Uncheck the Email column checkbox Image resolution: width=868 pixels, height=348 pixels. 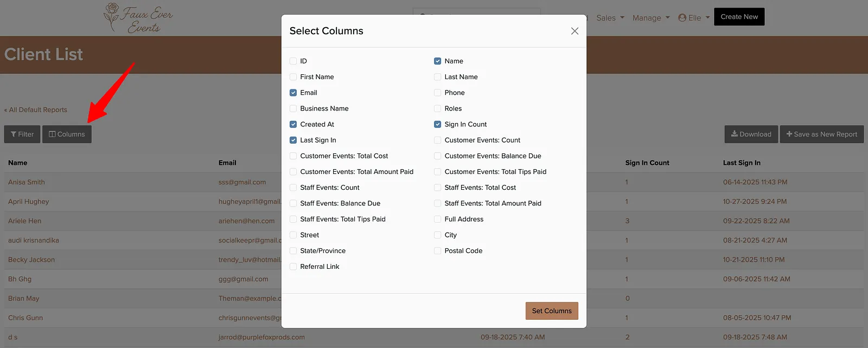[293, 93]
